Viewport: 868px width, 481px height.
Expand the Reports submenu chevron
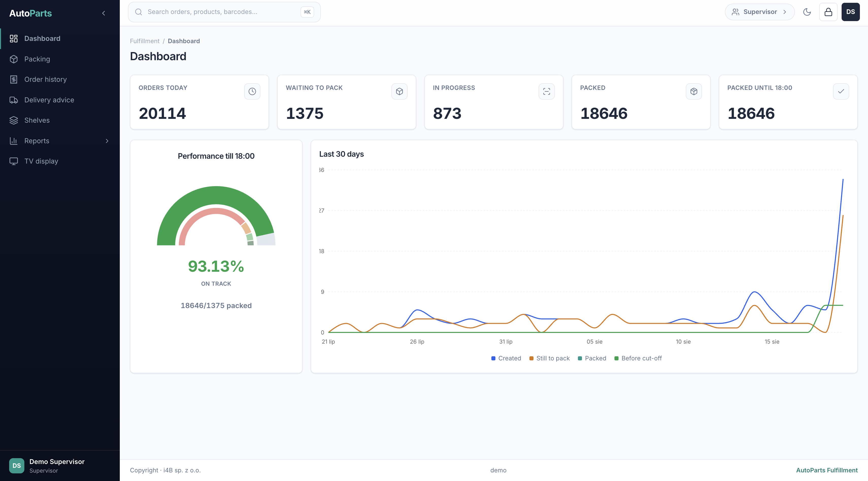107,141
